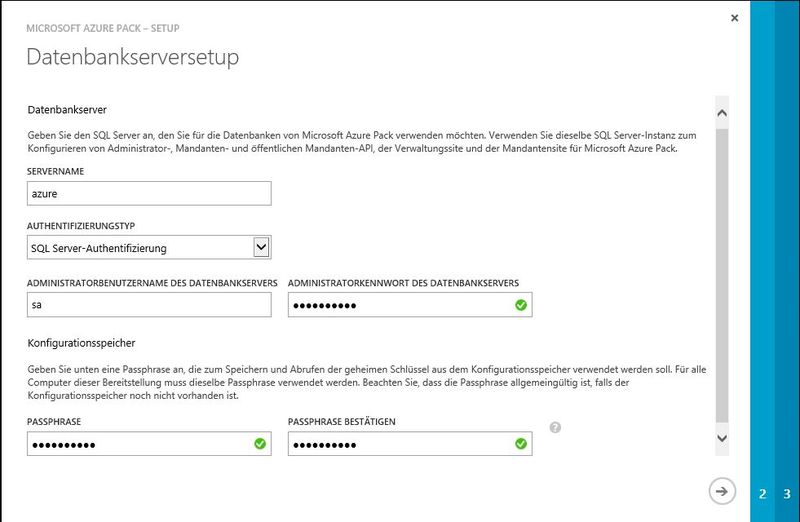Image resolution: width=800 pixels, height=522 pixels.
Task: Click green checkmark in Passphrase field
Action: click(x=260, y=443)
